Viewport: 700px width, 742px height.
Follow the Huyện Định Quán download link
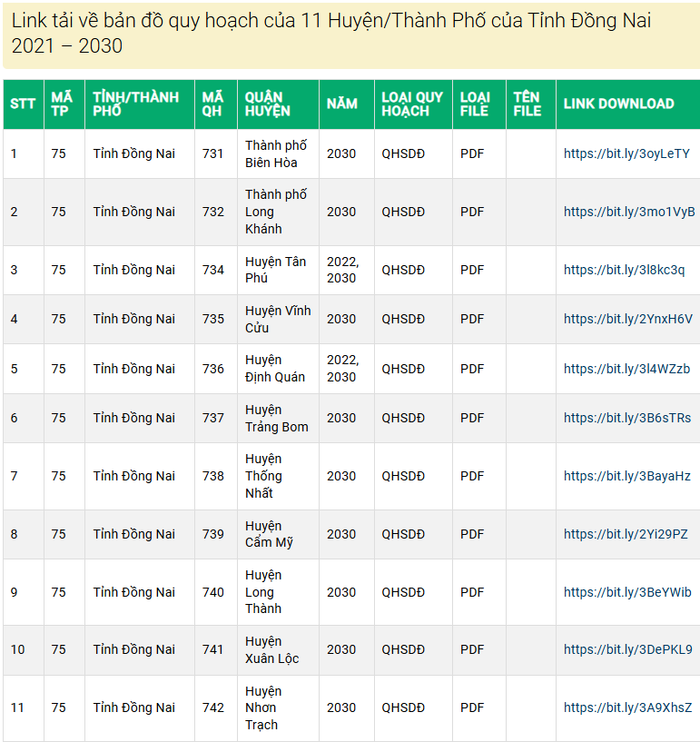[x=626, y=369]
